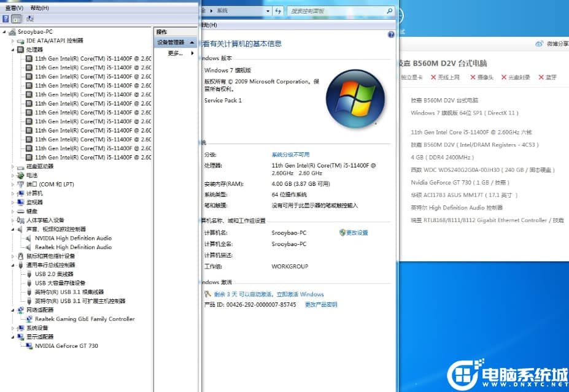Screen dimensions: 569x392
Task: Click the round blue help icon in System window
Action: tap(391, 34)
